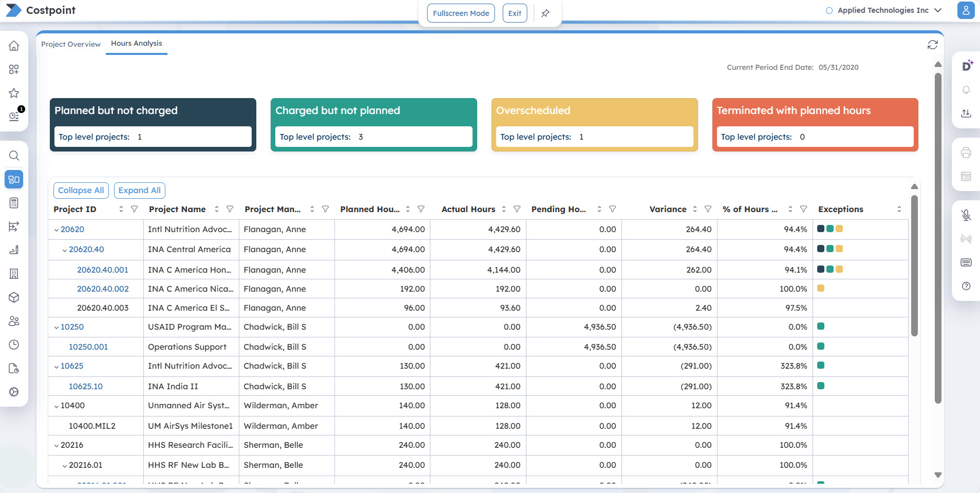Click the yellow exception swatch for 20620.40.002

click(821, 289)
